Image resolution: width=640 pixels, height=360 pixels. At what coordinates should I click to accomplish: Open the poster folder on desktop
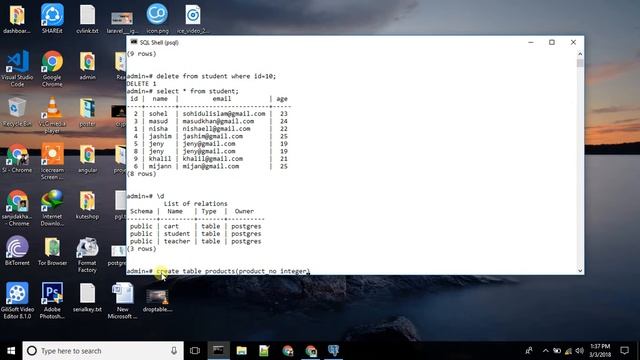[x=87, y=112]
